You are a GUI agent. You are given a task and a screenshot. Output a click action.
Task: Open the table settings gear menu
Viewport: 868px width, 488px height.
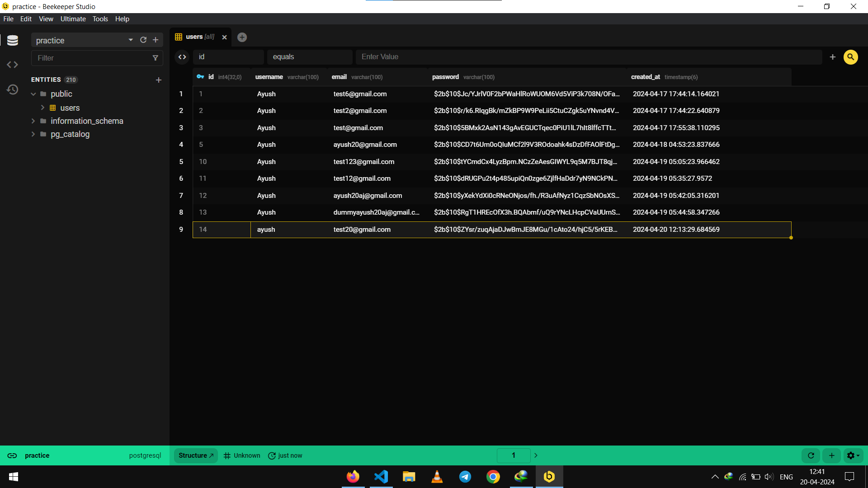tap(853, 455)
